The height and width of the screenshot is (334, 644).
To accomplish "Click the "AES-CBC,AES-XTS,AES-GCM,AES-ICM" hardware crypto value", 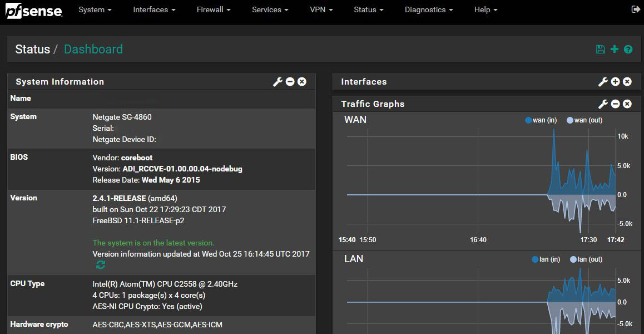I will 157,325.
